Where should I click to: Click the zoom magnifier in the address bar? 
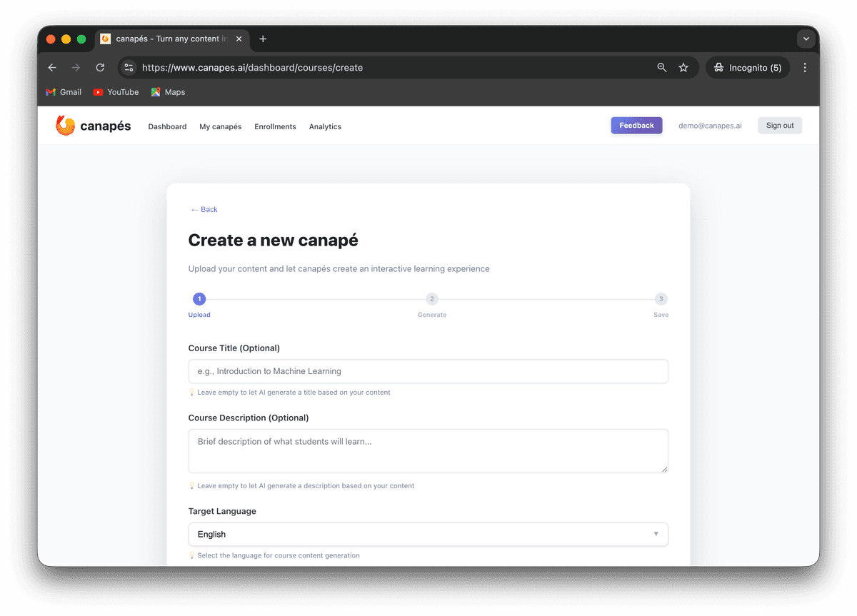tap(661, 67)
